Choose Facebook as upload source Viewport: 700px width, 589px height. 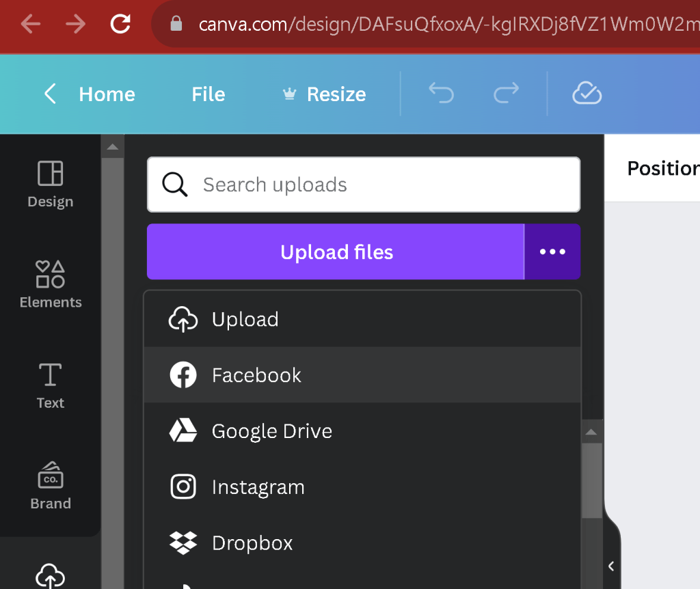pyautogui.click(x=362, y=375)
